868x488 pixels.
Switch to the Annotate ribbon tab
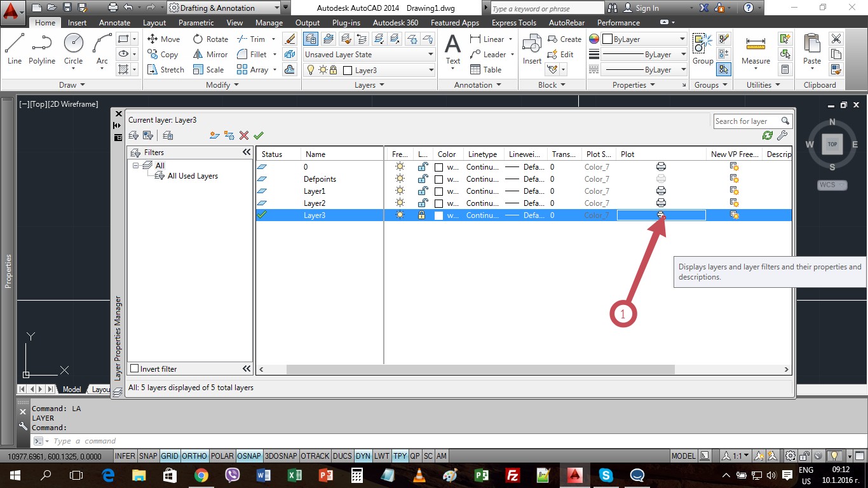coord(114,22)
